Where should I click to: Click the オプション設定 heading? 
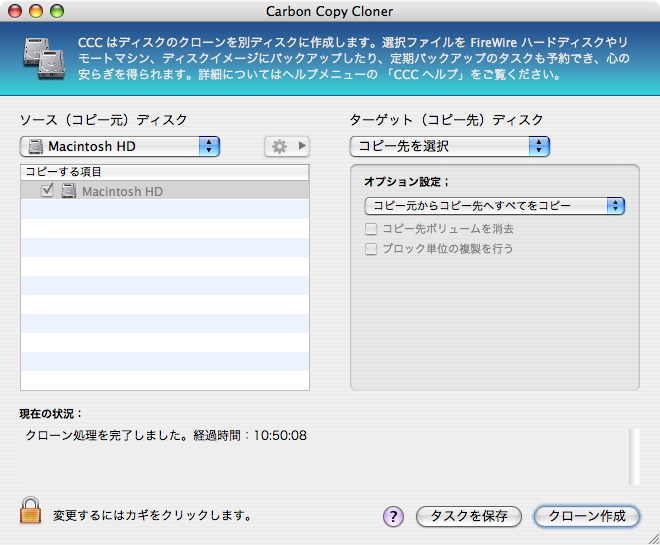(x=407, y=182)
